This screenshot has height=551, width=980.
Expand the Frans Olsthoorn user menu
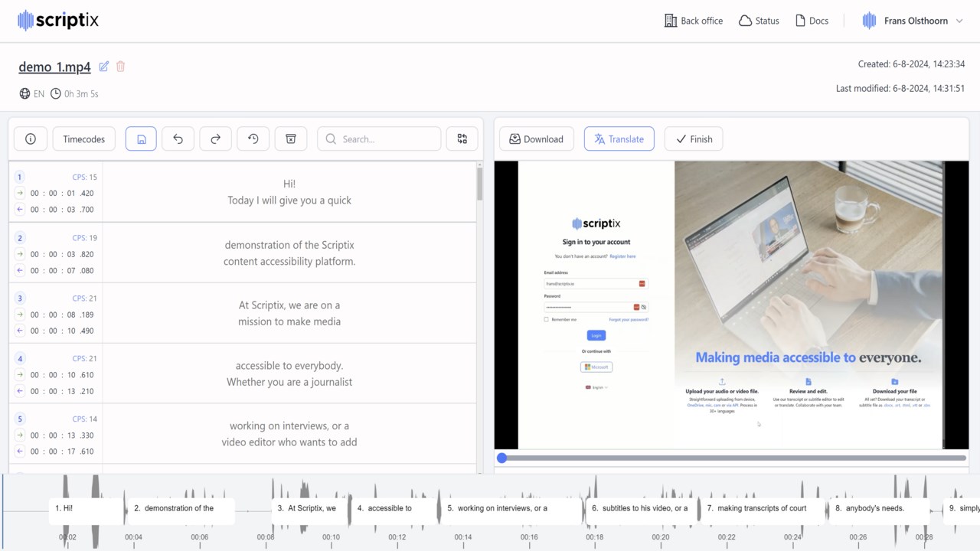(x=913, y=21)
